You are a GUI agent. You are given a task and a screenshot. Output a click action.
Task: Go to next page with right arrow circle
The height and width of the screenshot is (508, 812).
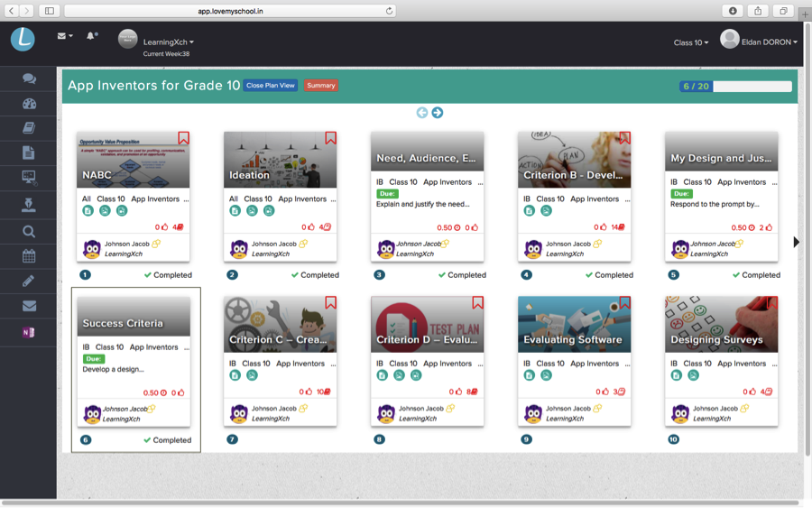[438, 113]
